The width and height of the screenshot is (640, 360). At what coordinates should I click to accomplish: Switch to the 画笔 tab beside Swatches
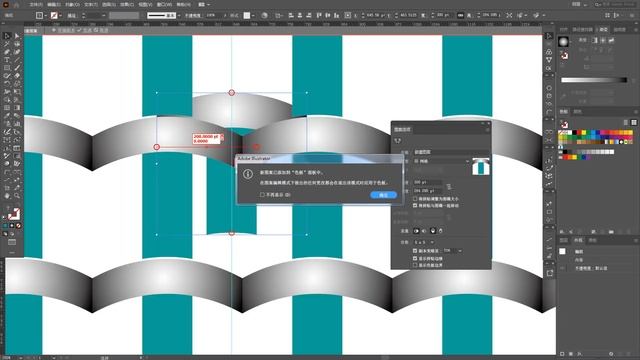[x=577, y=111]
